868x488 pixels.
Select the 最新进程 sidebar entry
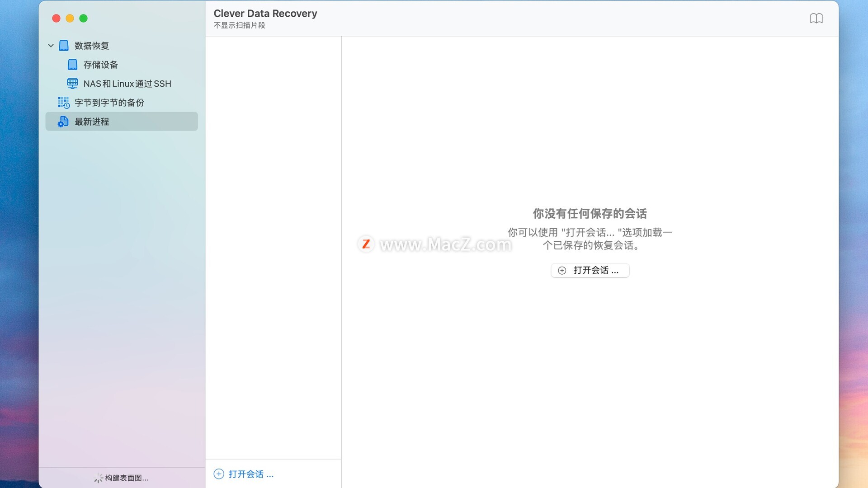pyautogui.click(x=92, y=122)
